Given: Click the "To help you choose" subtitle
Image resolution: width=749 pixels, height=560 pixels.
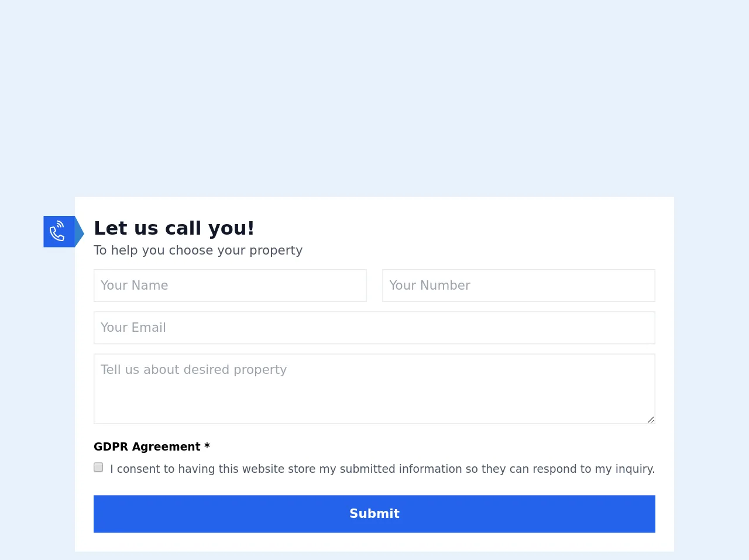Looking at the screenshot, I should [198, 250].
